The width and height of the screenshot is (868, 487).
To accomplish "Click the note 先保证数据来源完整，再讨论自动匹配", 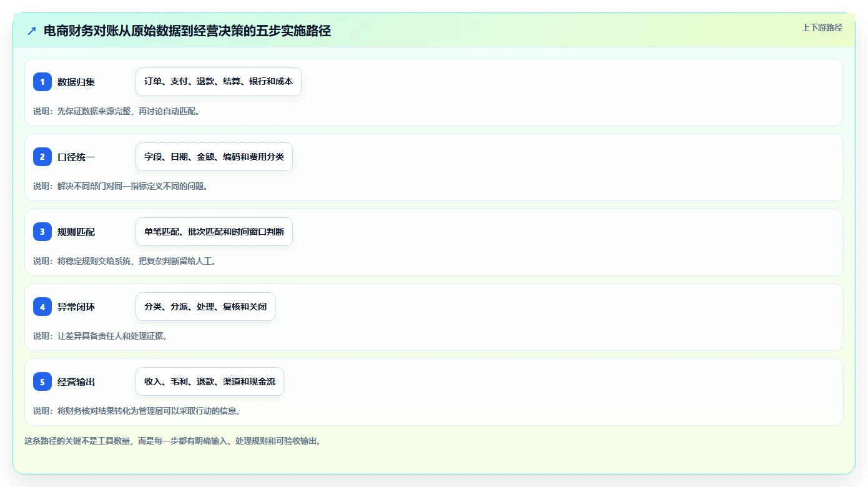I will [x=128, y=111].
